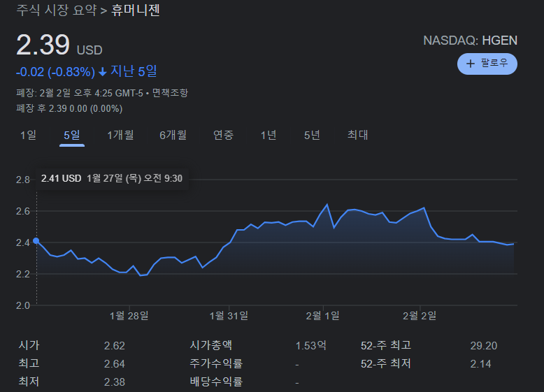This screenshot has width=544, height=392.
Task: Click the NASDAQ: HGEN ticker label
Action: (470, 41)
